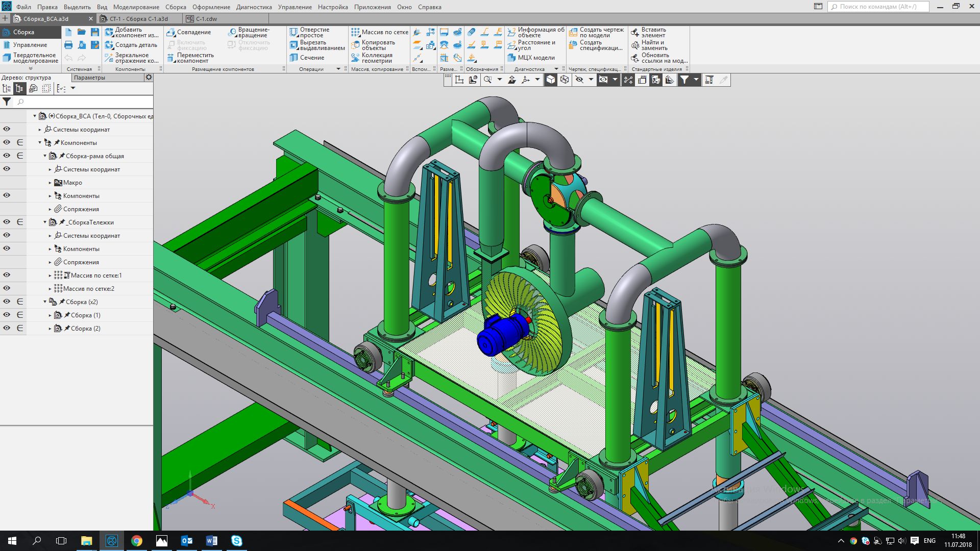
Task: Collapse the _СборкаТележки node
Action: [45, 222]
